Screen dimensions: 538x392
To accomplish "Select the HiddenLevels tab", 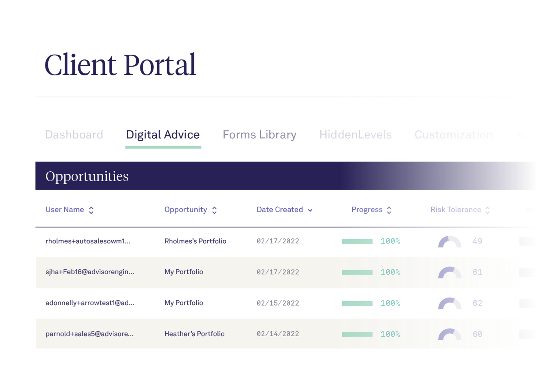I will [x=355, y=134].
